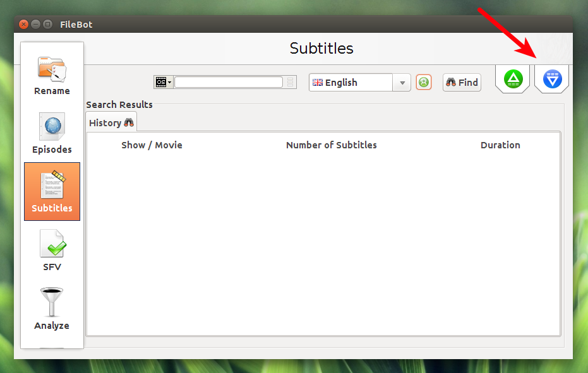Expand the English language dropdown

click(402, 83)
